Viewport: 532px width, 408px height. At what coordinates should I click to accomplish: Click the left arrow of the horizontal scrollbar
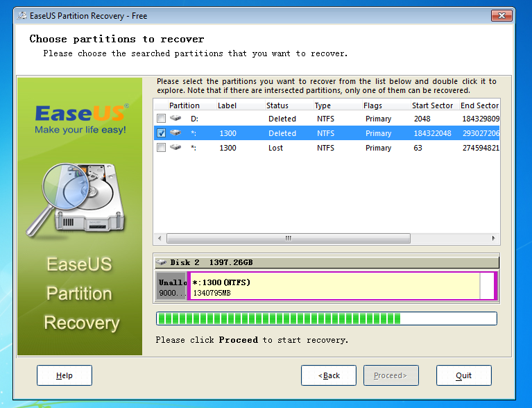(160, 238)
